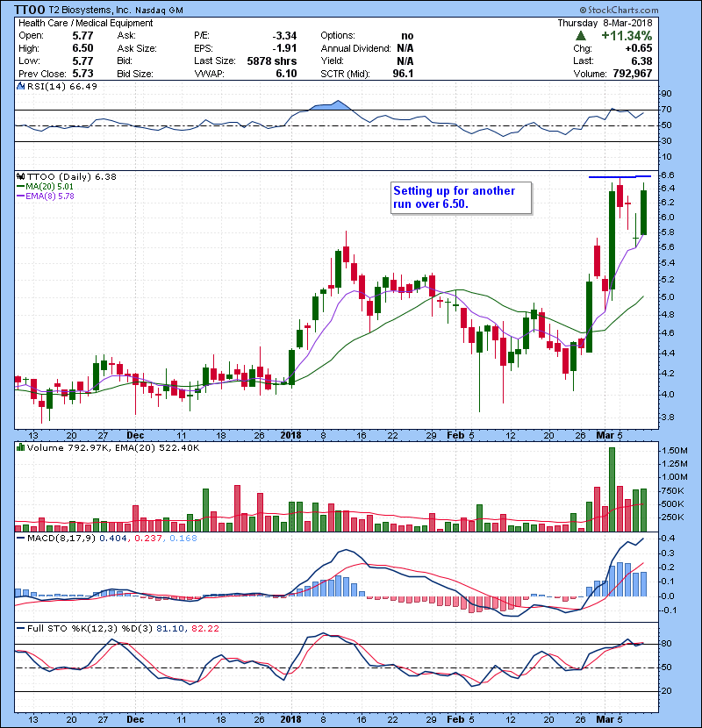This screenshot has width=702, height=728.
Task: Click the Last Size value 5878 shrs
Action: (x=272, y=61)
